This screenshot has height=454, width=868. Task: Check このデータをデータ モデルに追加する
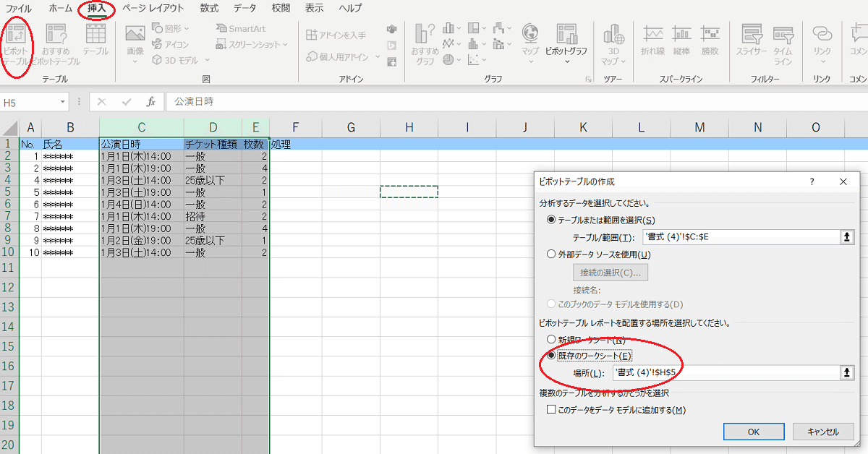[x=616, y=410]
